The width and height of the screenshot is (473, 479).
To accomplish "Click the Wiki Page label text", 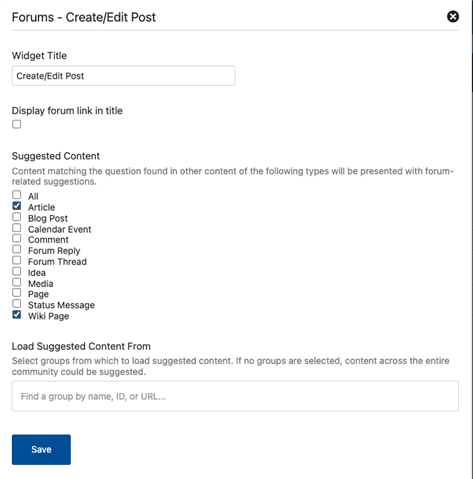I will [49, 316].
